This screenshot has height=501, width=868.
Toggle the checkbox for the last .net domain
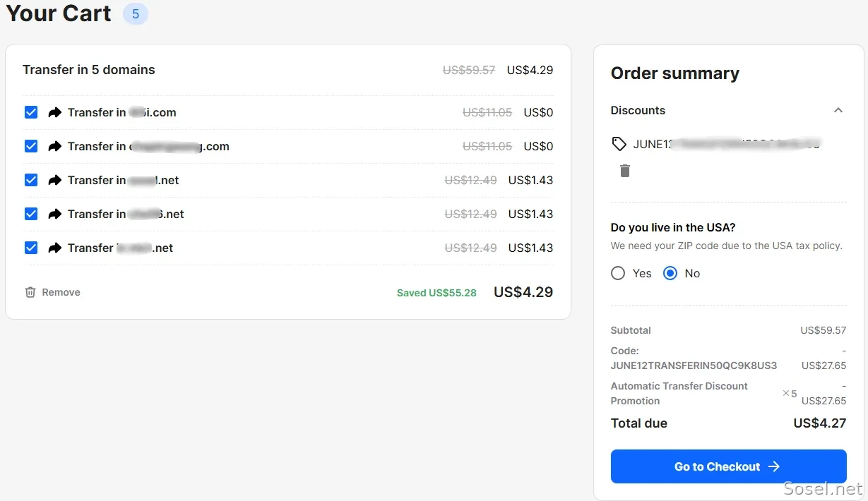tap(31, 248)
